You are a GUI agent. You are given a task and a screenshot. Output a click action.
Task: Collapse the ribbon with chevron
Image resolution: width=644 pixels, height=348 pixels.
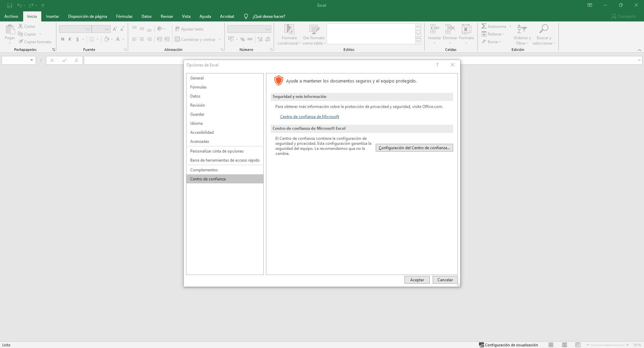[639, 50]
